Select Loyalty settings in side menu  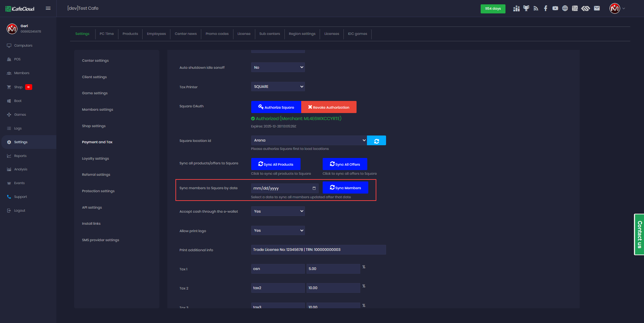(96, 159)
